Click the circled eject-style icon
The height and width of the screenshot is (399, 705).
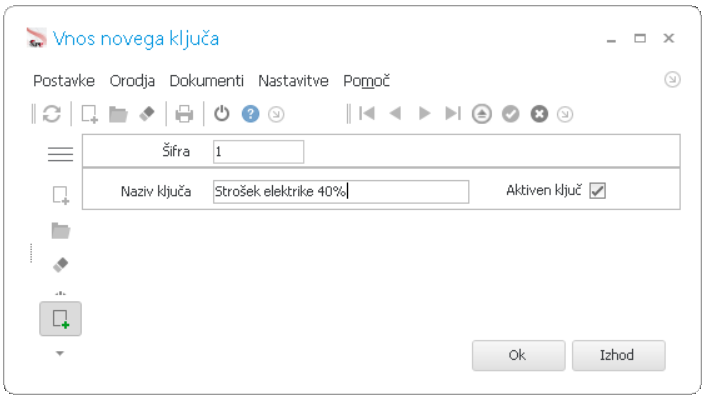(x=482, y=114)
